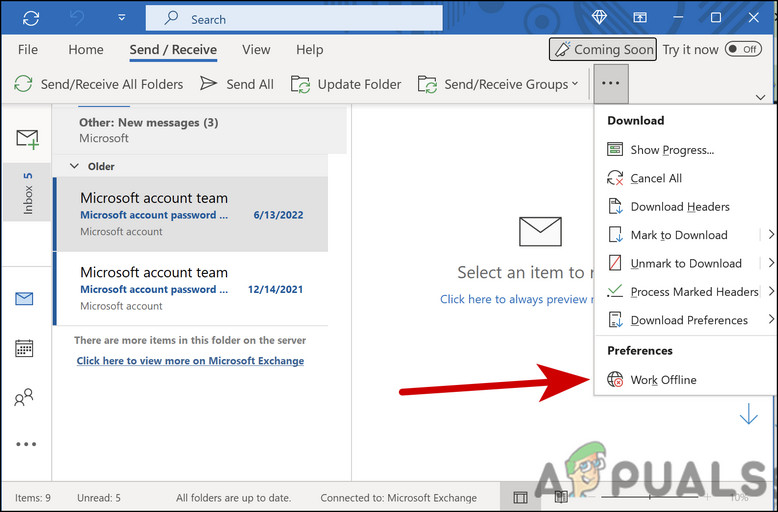Click the zoom slider in status bar
The image size is (778, 512).
650,497
